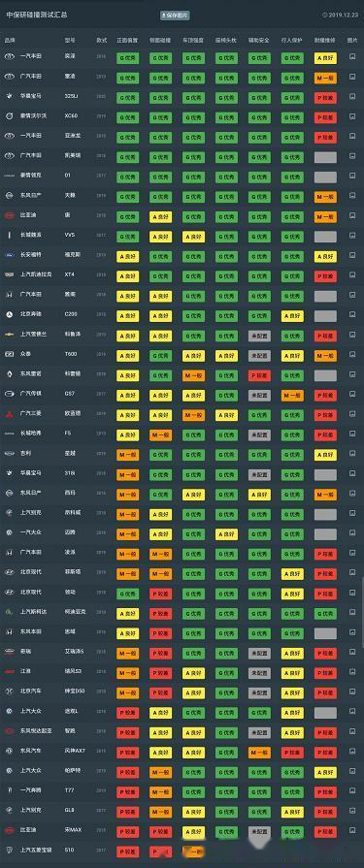Open the picture icon in VV5 row
364x868 pixels.
coord(352,236)
